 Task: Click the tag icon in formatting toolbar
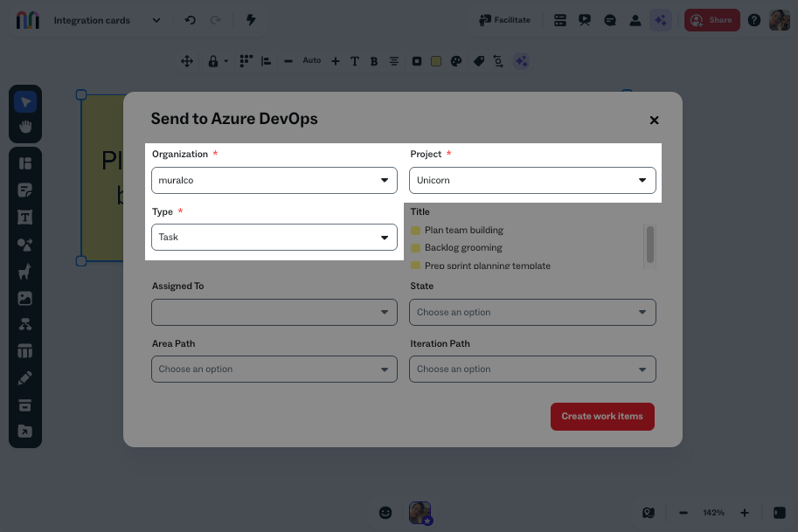click(479, 61)
